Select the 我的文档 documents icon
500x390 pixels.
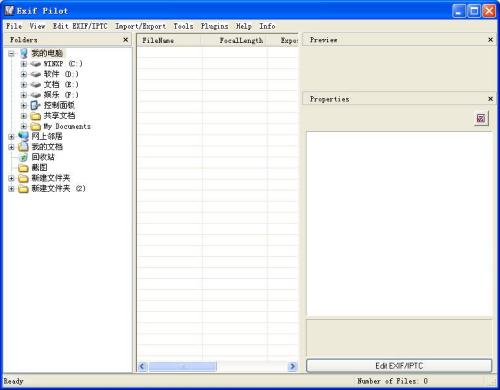(23, 147)
